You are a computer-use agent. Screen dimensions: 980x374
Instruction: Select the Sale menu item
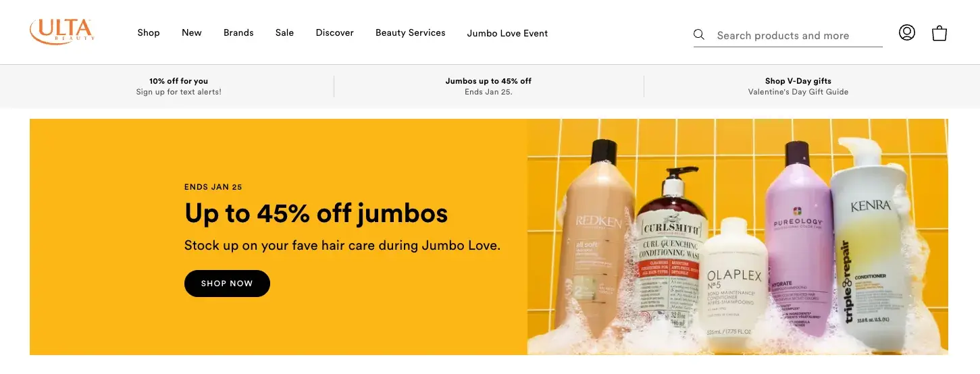[x=284, y=32]
